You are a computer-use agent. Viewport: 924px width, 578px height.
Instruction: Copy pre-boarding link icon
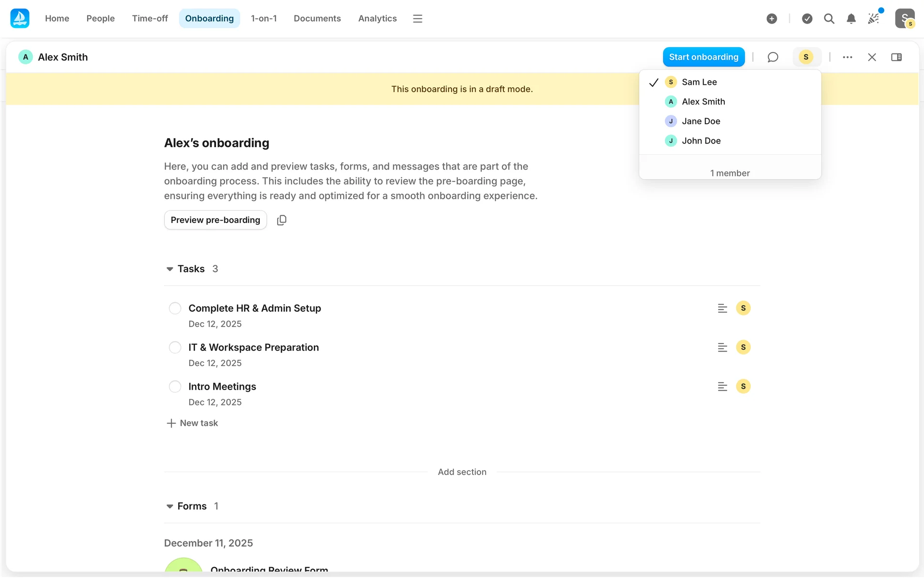pos(282,220)
